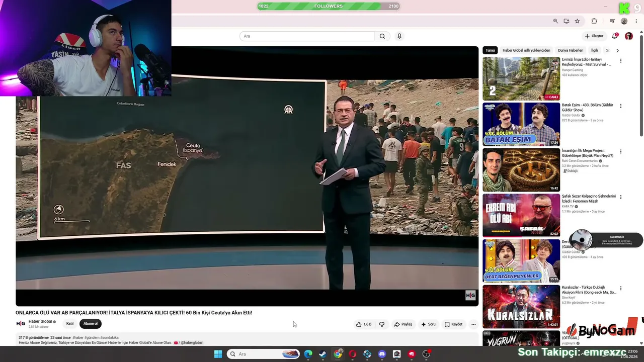Image resolution: width=644 pixels, height=362 pixels.
Task: Open Discord from the taskbar
Action: click(382, 354)
